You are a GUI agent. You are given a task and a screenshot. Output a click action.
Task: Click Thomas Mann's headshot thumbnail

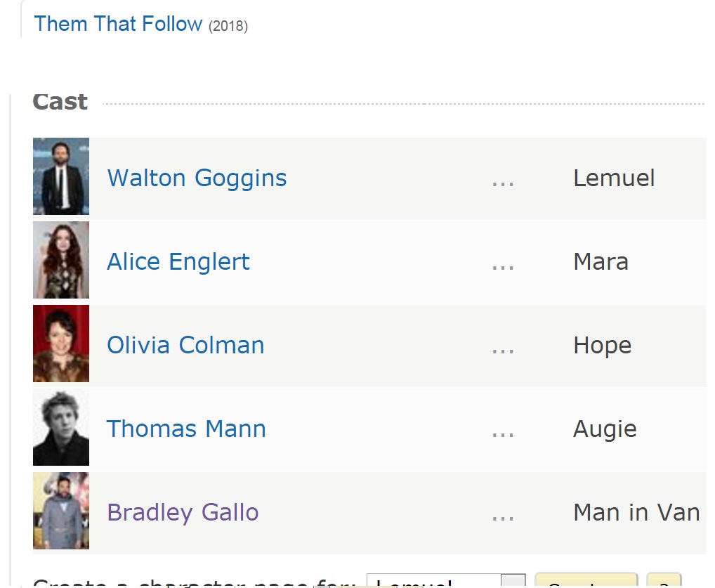coord(61,427)
